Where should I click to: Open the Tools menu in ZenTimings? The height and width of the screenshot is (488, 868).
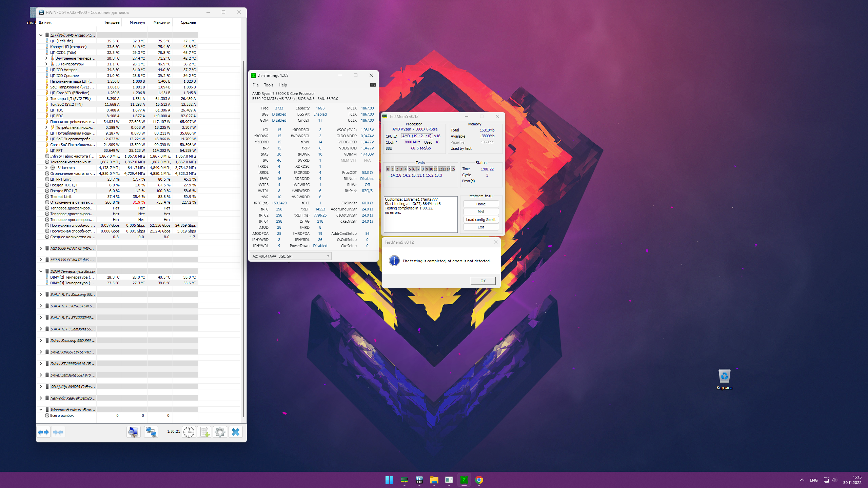[268, 85]
